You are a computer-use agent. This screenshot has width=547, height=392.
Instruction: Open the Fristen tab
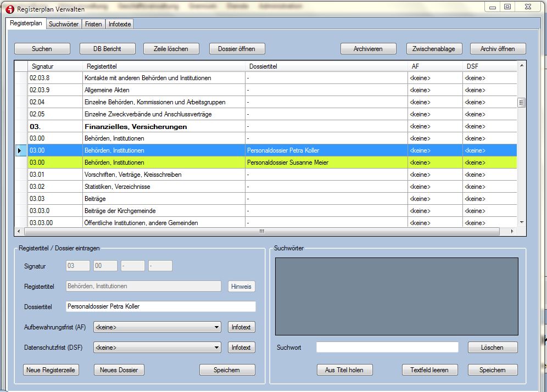[93, 24]
